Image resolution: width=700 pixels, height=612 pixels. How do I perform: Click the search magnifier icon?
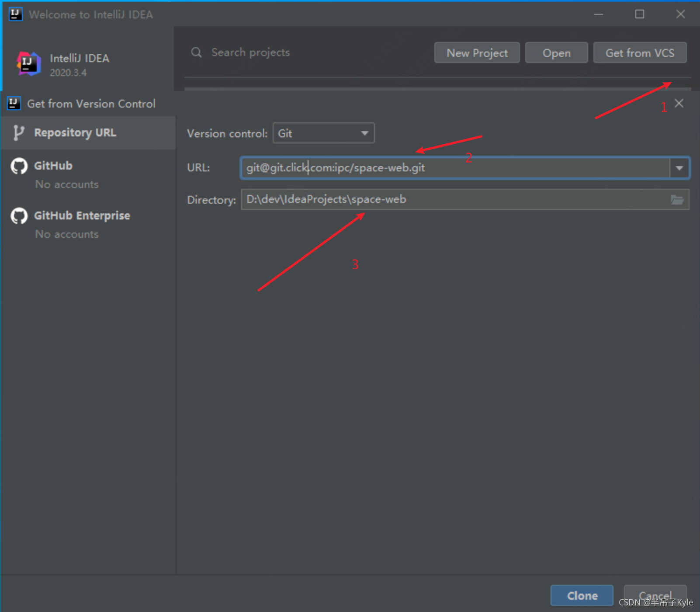pyautogui.click(x=197, y=52)
